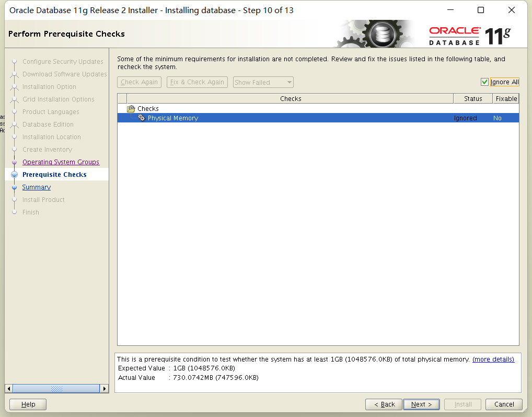
Task: Click Configure Security Updates step
Action: (x=63, y=61)
